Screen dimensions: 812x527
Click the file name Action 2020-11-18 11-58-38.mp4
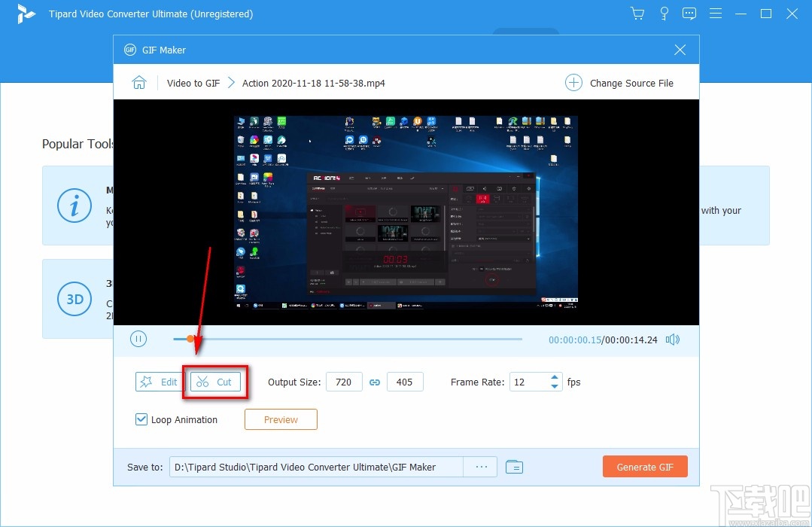[313, 83]
